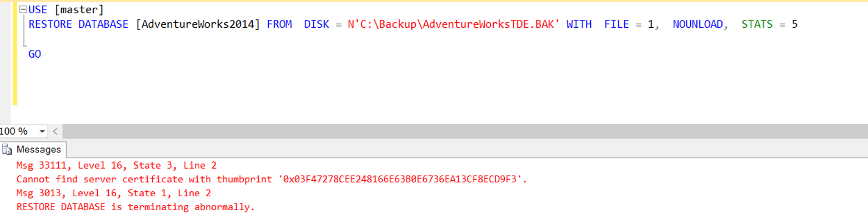868x224 pixels.
Task: Click the left arrow of horizontal scrollbar
Action: pos(54,132)
